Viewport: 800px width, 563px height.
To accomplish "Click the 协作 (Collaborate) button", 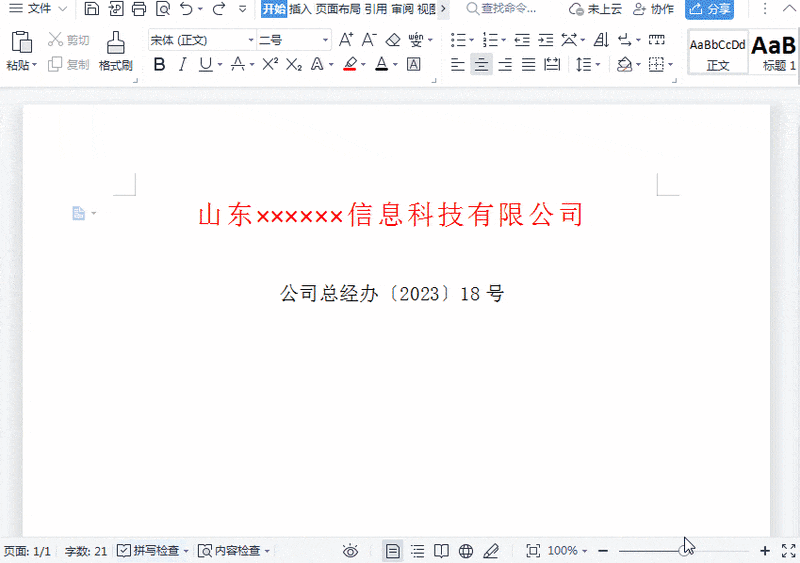I will [654, 9].
